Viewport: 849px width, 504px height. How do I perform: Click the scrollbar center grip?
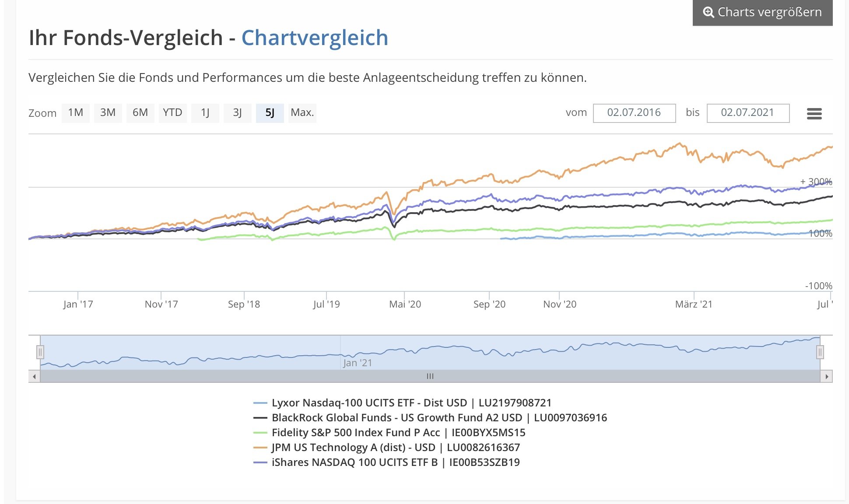click(x=430, y=376)
